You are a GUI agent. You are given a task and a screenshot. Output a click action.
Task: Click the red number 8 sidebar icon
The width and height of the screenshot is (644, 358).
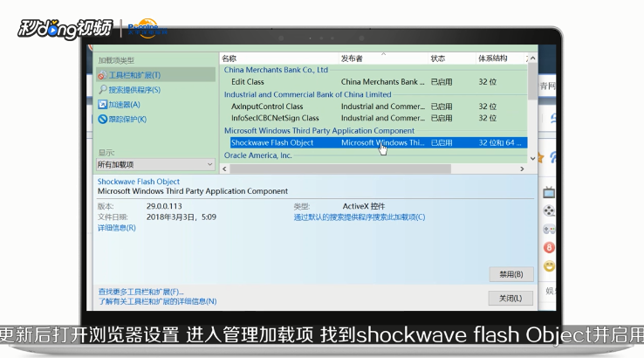pyautogui.click(x=549, y=247)
